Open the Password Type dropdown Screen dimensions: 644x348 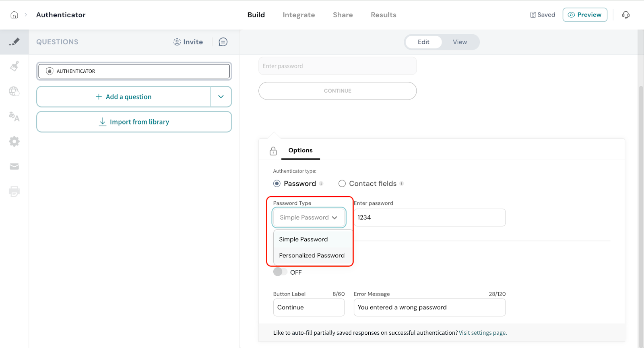pyautogui.click(x=309, y=217)
